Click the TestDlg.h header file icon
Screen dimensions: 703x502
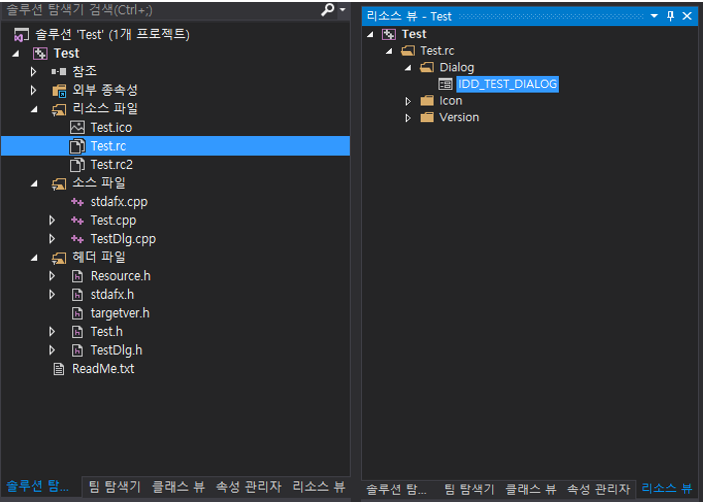(78, 351)
